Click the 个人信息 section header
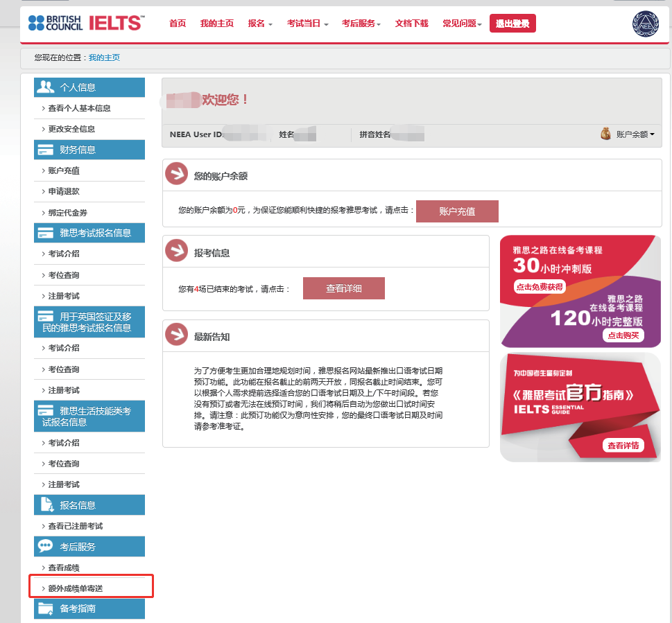This screenshot has width=672, height=623. [89, 87]
